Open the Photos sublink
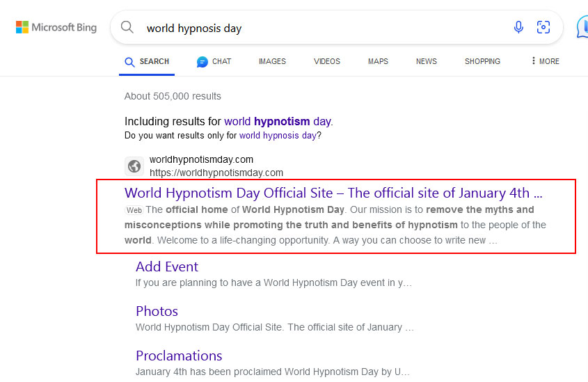 [157, 311]
